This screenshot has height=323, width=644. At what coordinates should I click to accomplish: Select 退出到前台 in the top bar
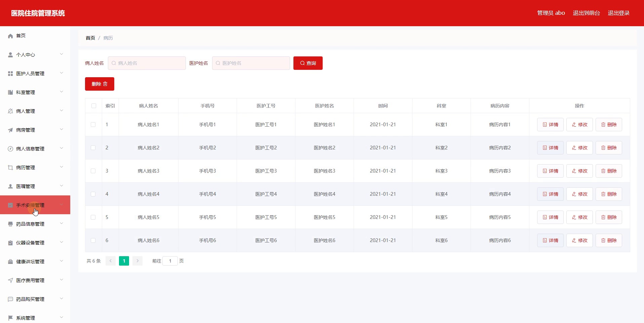[x=586, y=13]
